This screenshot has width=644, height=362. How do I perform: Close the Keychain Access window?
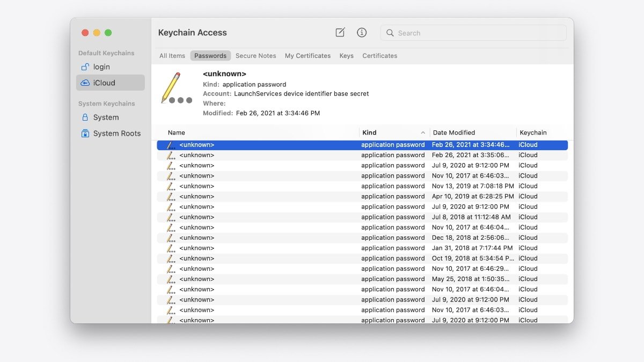(x=85, y=33)
